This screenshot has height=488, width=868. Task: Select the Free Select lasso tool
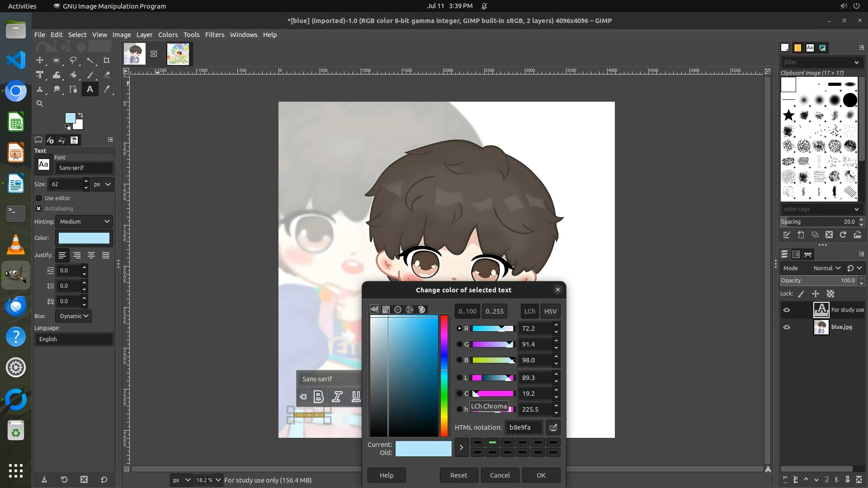tap(73, 60)
